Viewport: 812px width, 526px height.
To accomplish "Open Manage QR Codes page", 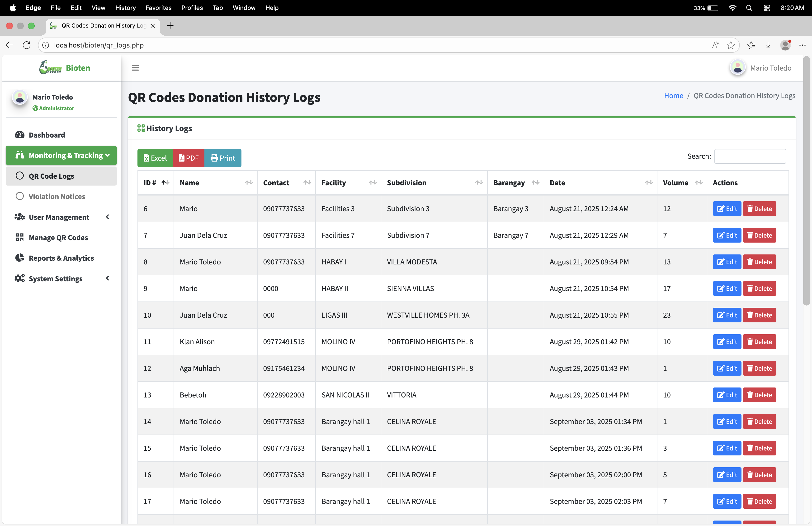I will click(58, 238).
